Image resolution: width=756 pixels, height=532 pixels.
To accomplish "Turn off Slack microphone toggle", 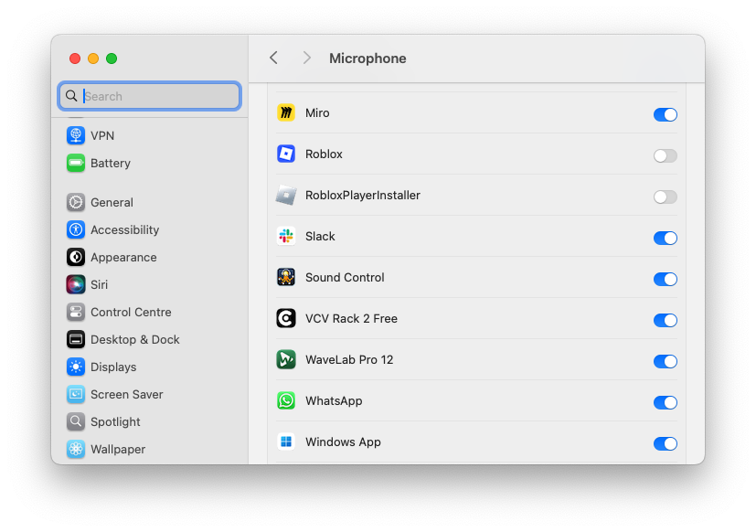I will 665,238.
